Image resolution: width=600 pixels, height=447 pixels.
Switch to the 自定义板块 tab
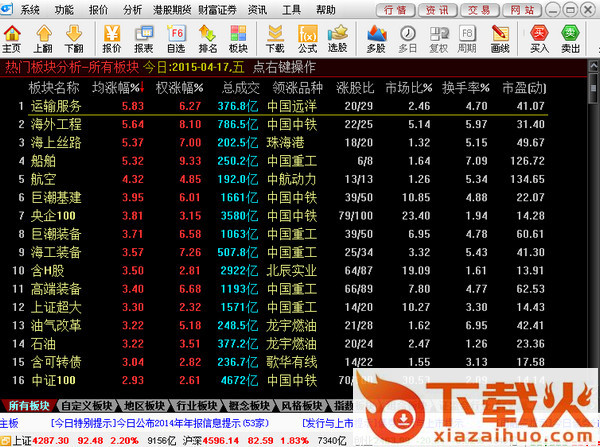coord(87,405)
